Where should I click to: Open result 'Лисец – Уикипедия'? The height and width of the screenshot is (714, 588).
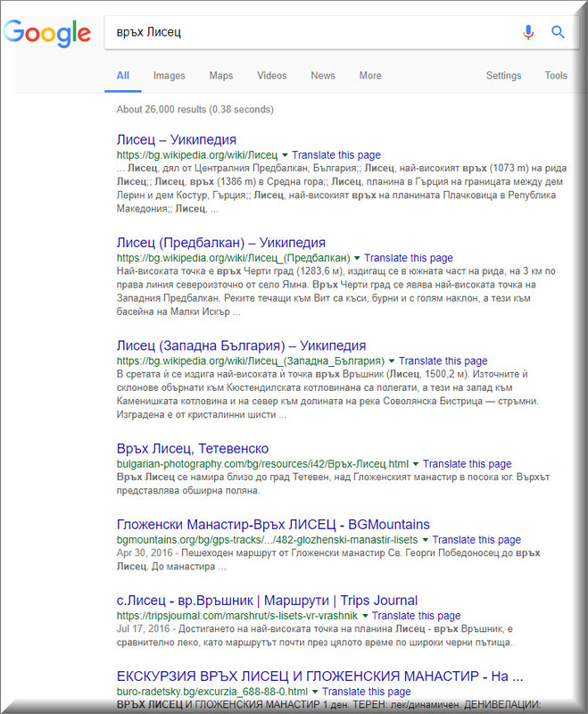tap(176, 140)
